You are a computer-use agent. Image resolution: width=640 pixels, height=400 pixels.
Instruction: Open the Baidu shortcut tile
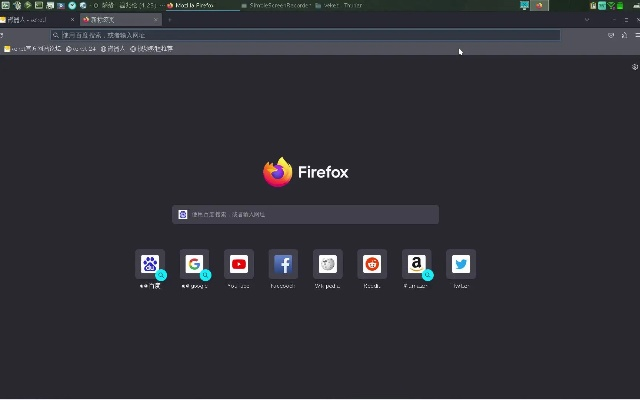click(x=150, y=264)
